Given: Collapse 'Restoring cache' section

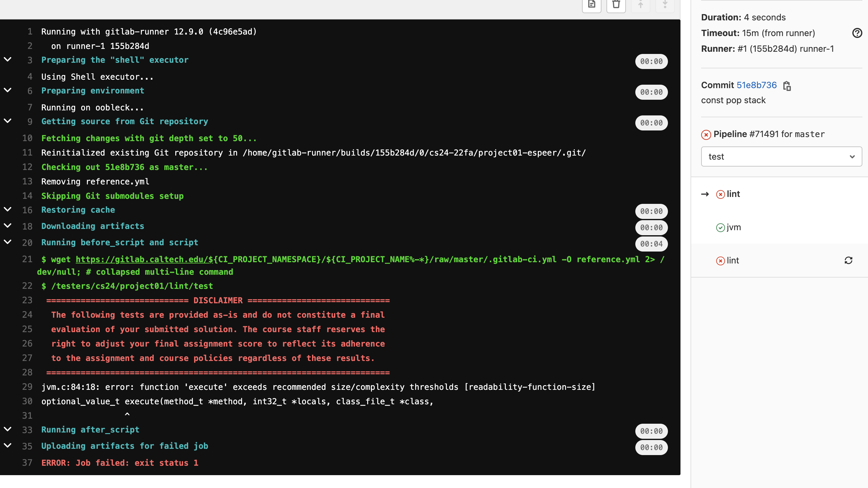Looking at the screenshot, I should pyautogui.click(x=8, y=209).
